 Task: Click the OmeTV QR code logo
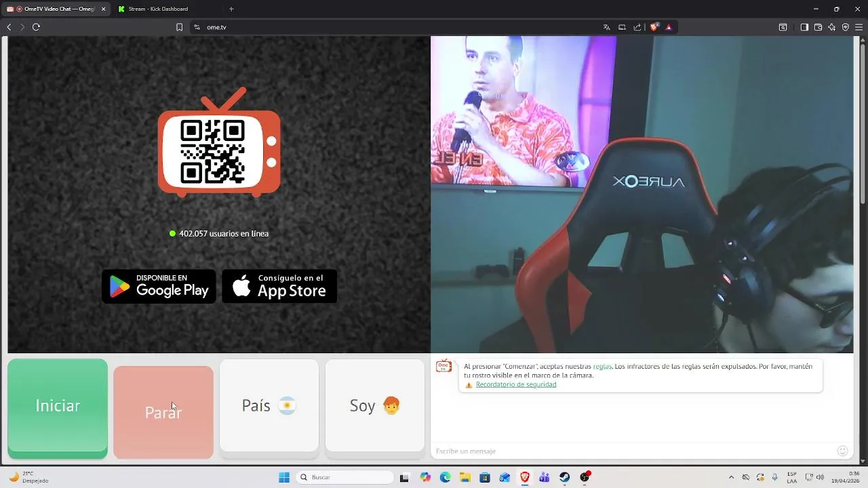219,142
